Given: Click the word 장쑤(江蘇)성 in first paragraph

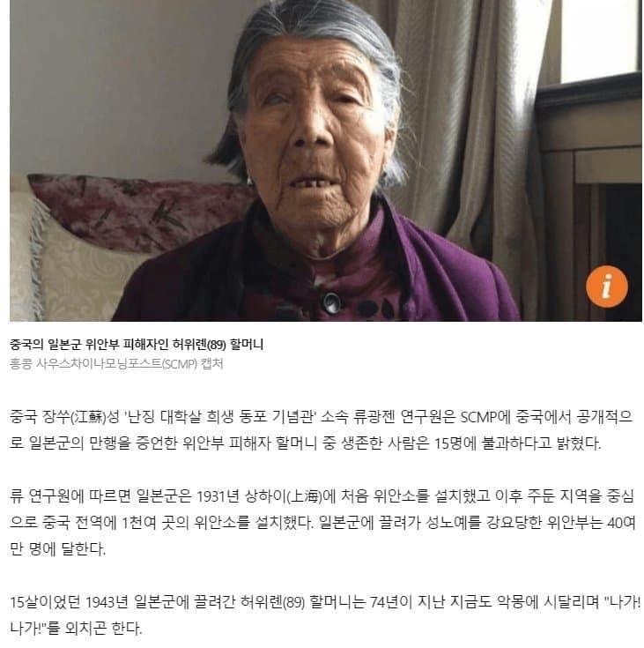Looking at the screenshot, I should 80,416.
